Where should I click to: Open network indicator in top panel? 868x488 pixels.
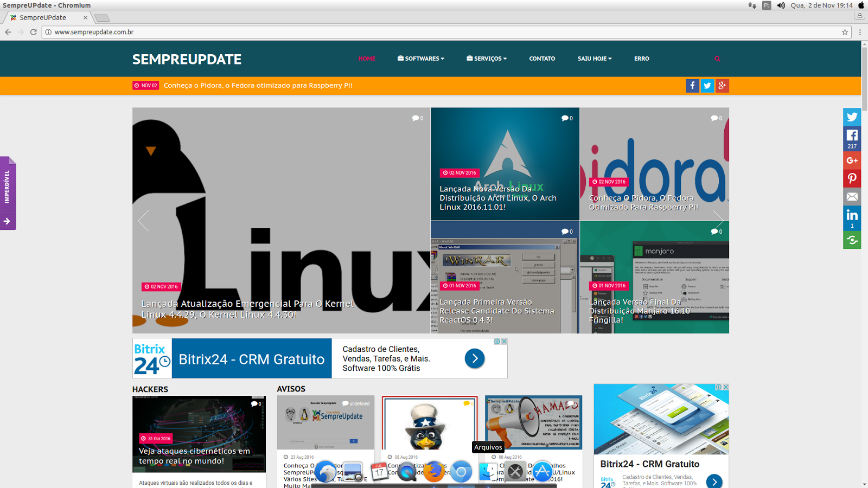pyautogui.click(x=752, y=5)
